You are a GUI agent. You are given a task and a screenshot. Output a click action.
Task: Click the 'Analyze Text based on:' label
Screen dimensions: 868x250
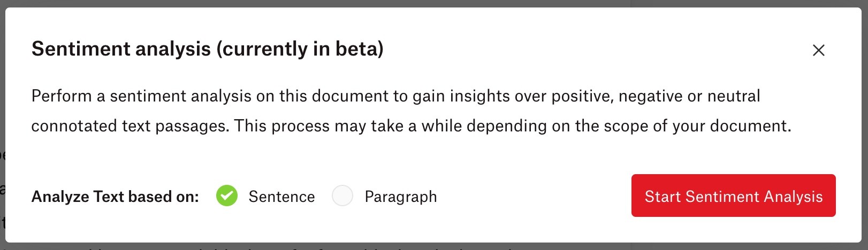tap(115, 197)
